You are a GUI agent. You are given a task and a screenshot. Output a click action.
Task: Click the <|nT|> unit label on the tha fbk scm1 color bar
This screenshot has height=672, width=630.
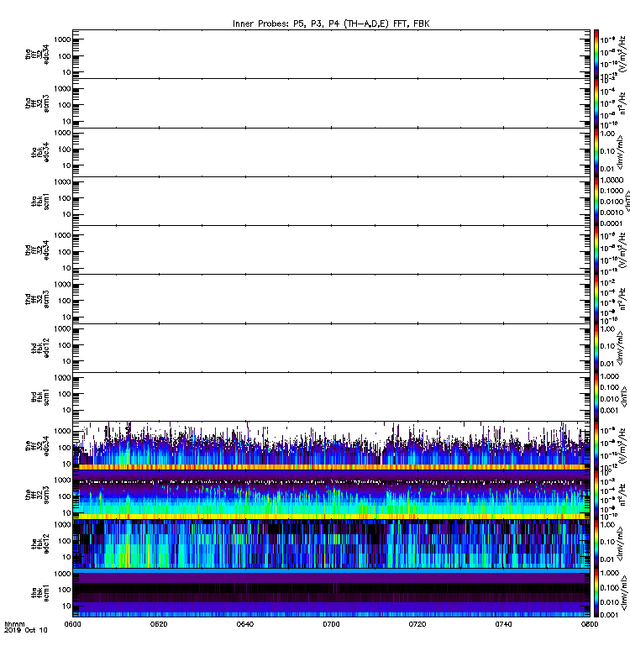click(626, 202)
